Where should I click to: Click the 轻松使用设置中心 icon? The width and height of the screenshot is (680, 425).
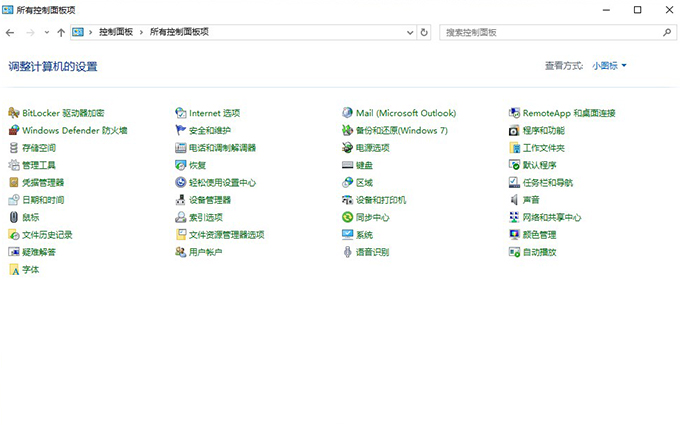(x=180, y=183)
